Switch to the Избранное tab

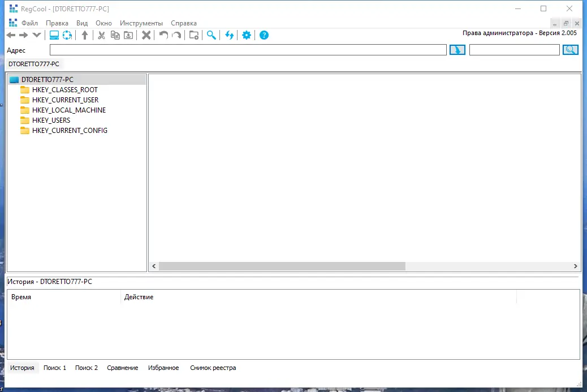(163, 368)
